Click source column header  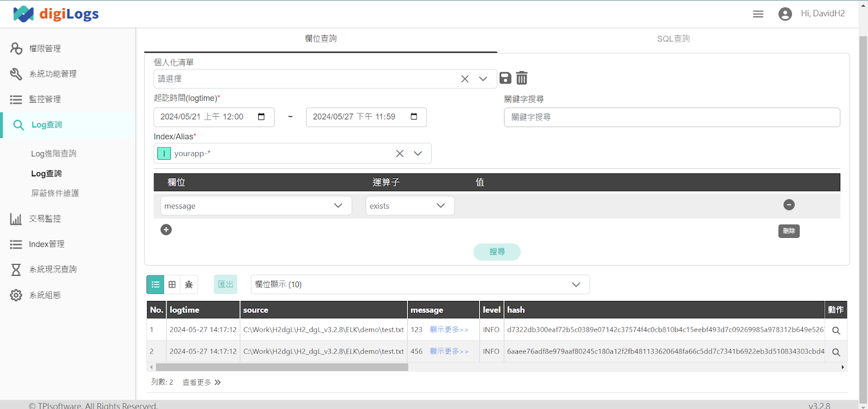pyautogui.click(x=324, y=310)
